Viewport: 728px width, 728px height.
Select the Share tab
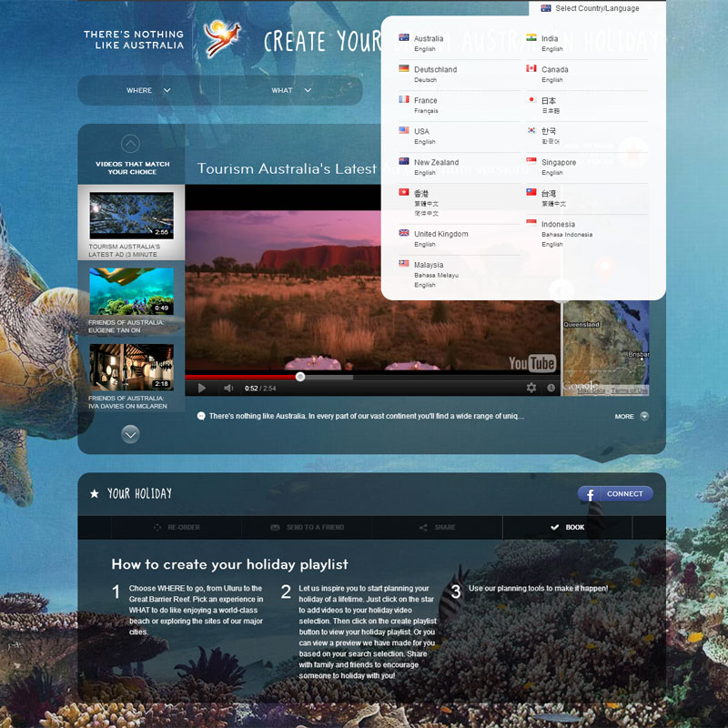pyautogui.click(x=437, y=528)
